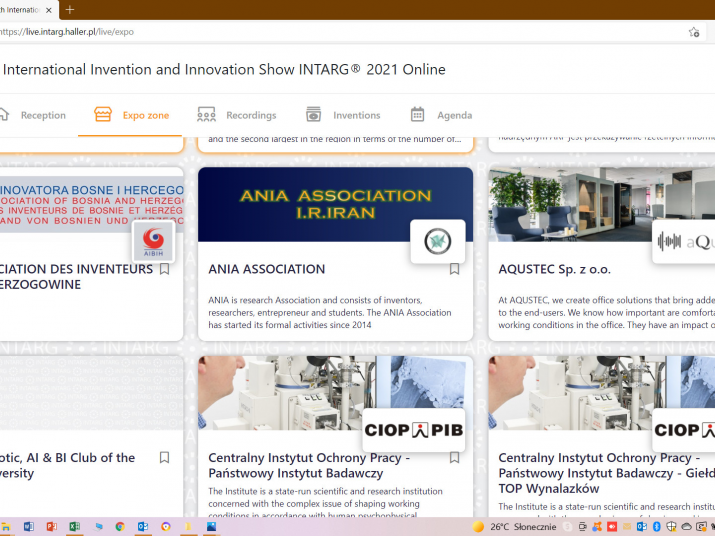The image size is (715, 536).
Task: Click the ANIA Association round logo badge
Action: click(x=437, y=241)
